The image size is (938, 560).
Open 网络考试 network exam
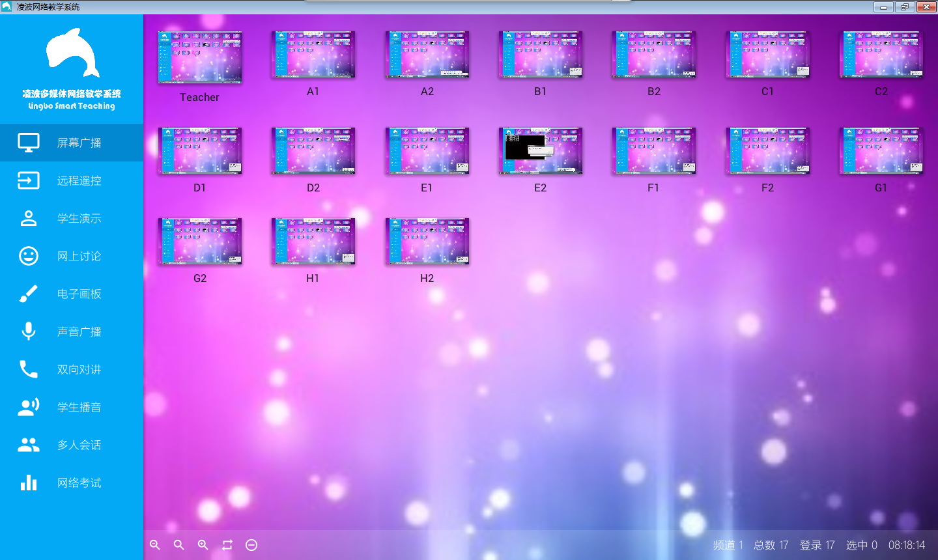72,483
